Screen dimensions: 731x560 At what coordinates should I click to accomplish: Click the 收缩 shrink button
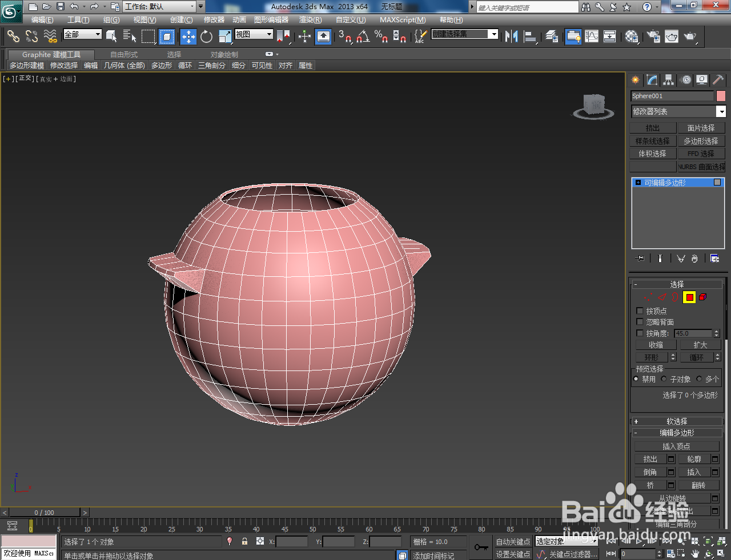tap(656, 345)
